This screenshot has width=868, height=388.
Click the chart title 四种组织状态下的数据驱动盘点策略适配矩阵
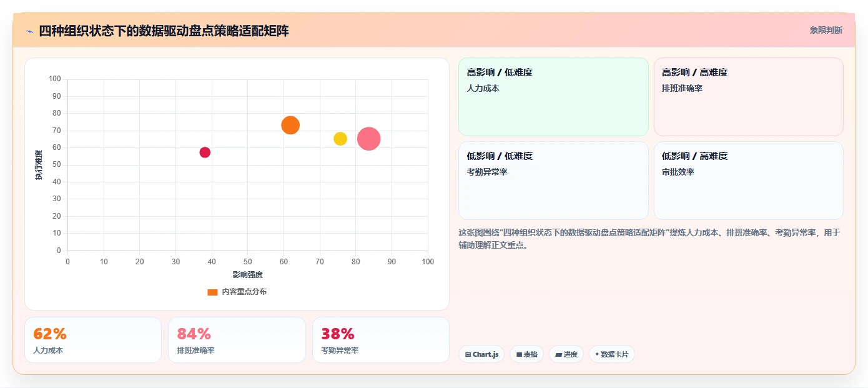(164, 31)
